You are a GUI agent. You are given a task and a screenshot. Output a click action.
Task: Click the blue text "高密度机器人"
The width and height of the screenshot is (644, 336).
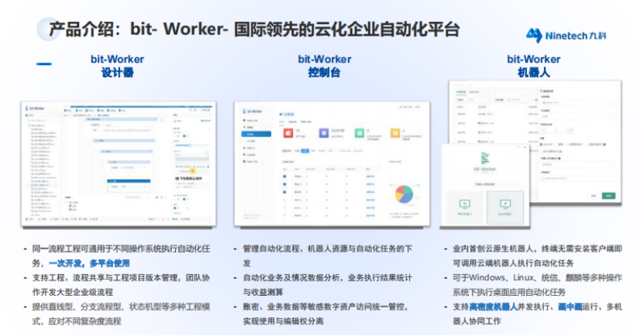pyautogui.click(x=493, y=307)
